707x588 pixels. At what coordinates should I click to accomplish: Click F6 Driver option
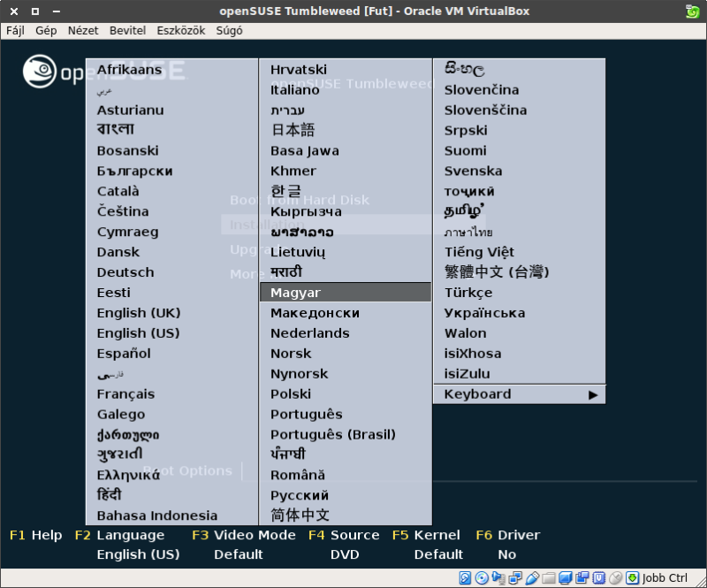click(507, 535)
